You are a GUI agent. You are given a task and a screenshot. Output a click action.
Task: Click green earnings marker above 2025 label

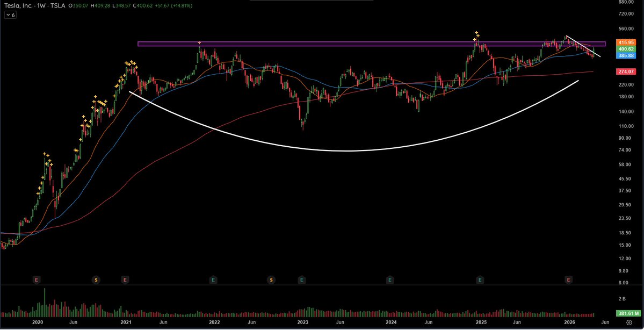pos(480,280)
